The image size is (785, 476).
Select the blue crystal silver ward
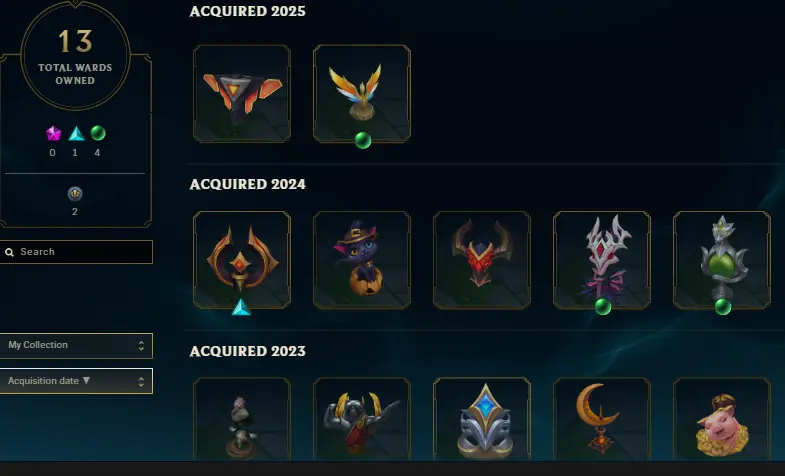pyautogui.click(x=482, y=419)
